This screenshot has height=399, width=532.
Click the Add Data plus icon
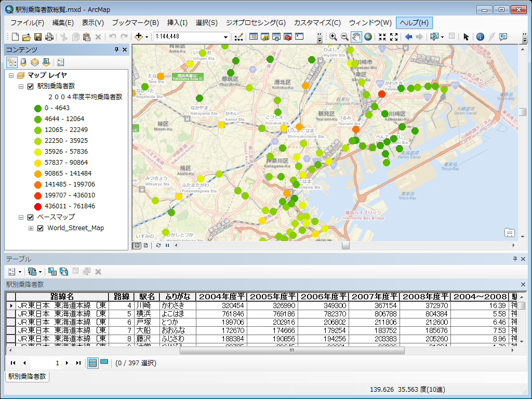138,37
